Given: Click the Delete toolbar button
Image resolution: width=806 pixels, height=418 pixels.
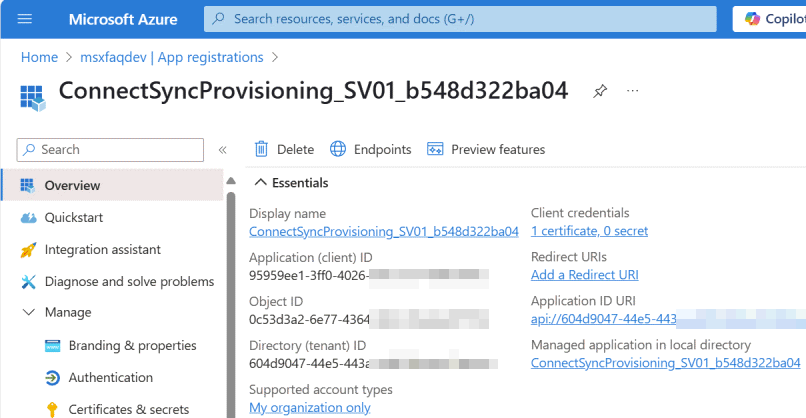Looking at the screenshot, I should click(x=284, y=149).
